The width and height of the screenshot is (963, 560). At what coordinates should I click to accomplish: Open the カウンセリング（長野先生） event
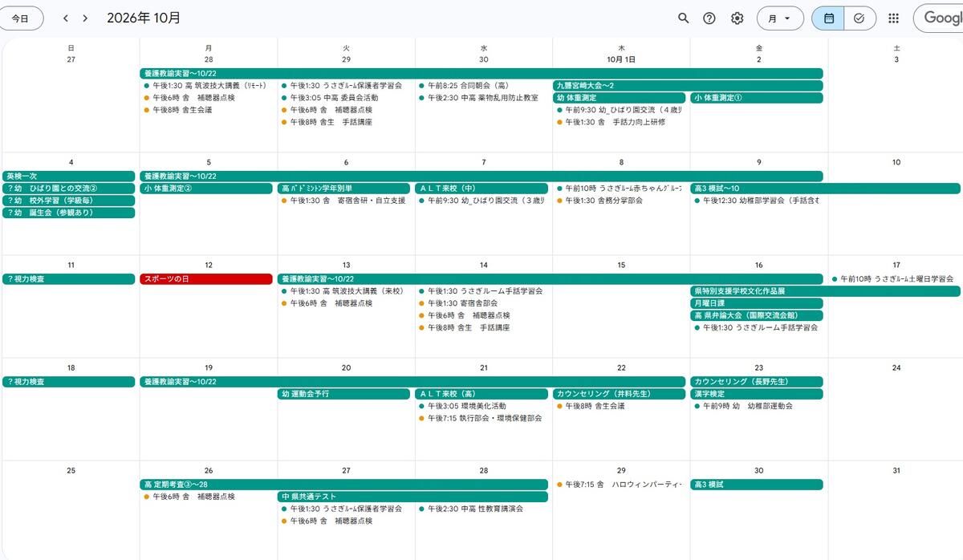[x=757, y=382]
